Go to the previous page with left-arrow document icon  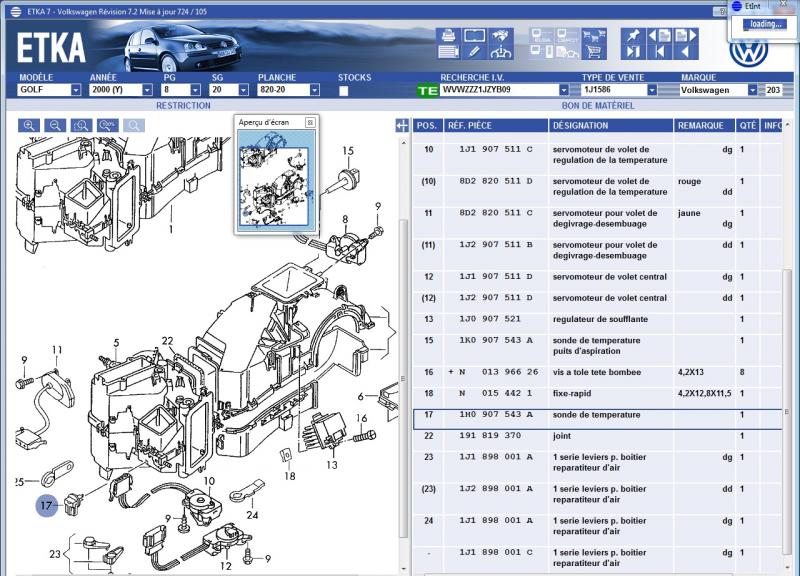[659, 36]
